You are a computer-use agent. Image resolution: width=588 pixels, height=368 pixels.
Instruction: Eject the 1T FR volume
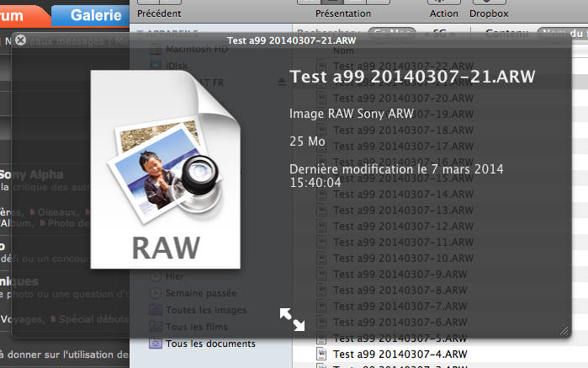[282, 82]
